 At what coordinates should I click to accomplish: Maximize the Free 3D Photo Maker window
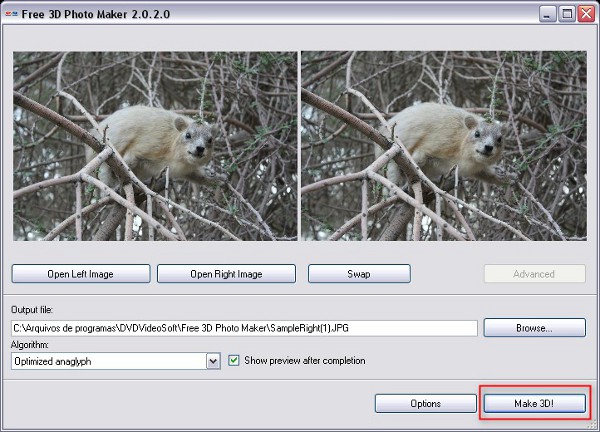pos(567,14)
